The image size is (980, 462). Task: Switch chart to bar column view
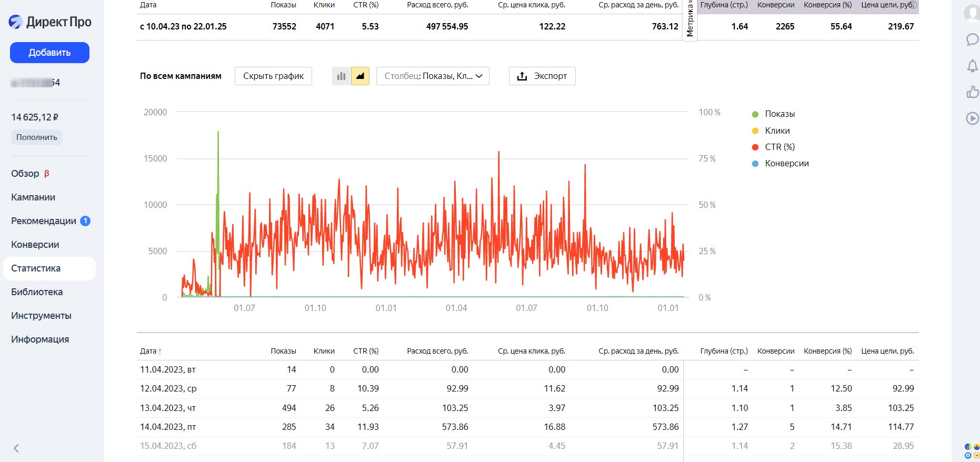pyautogui.click(x=341, y=76)
